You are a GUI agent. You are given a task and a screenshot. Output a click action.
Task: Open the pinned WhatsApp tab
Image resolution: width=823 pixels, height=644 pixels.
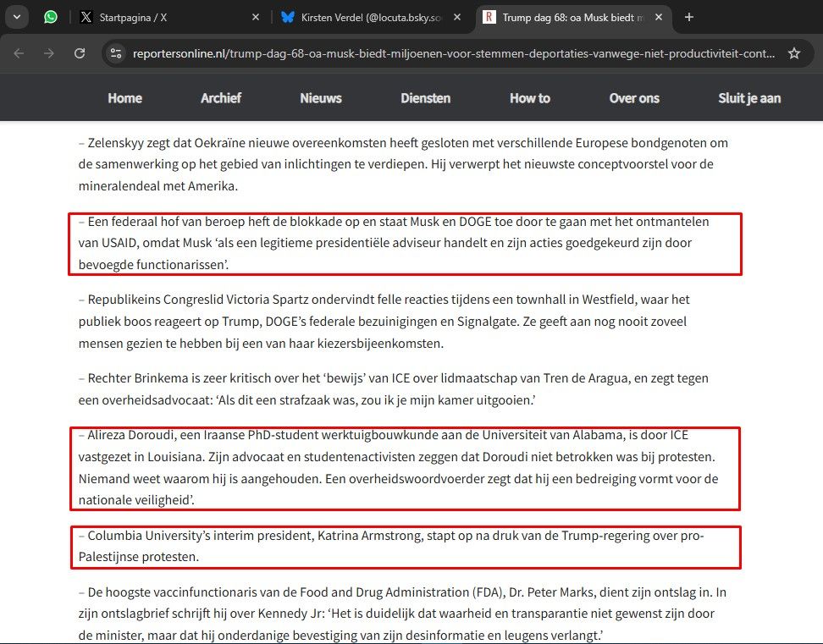[x=51, y=17]
